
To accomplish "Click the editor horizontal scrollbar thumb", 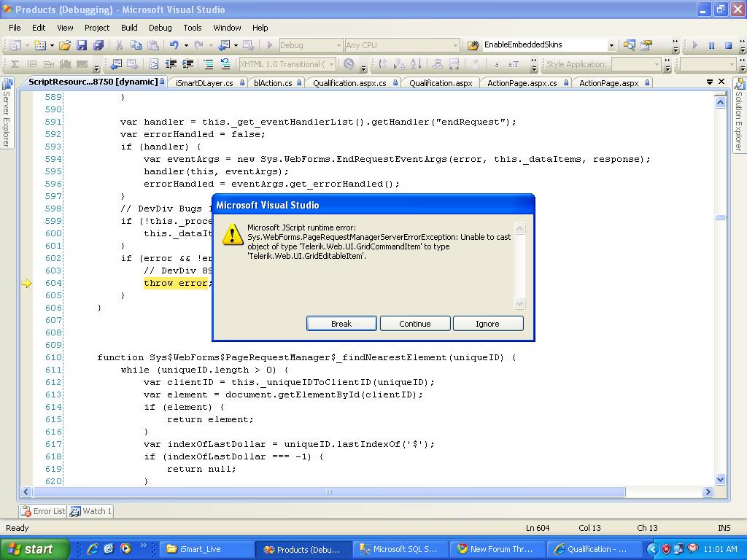I will pyautogui.click(x=328, y=492).
